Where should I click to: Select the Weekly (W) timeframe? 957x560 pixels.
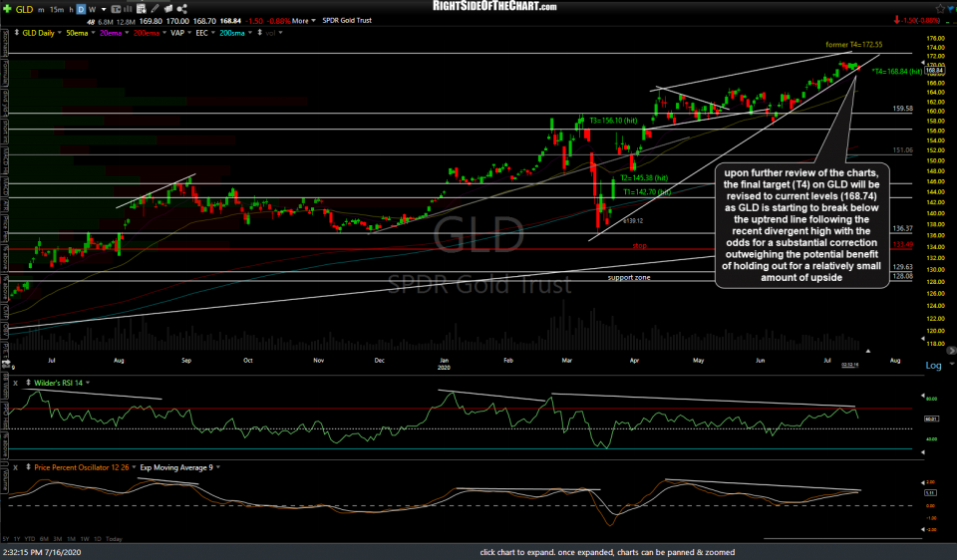point(92,9)
